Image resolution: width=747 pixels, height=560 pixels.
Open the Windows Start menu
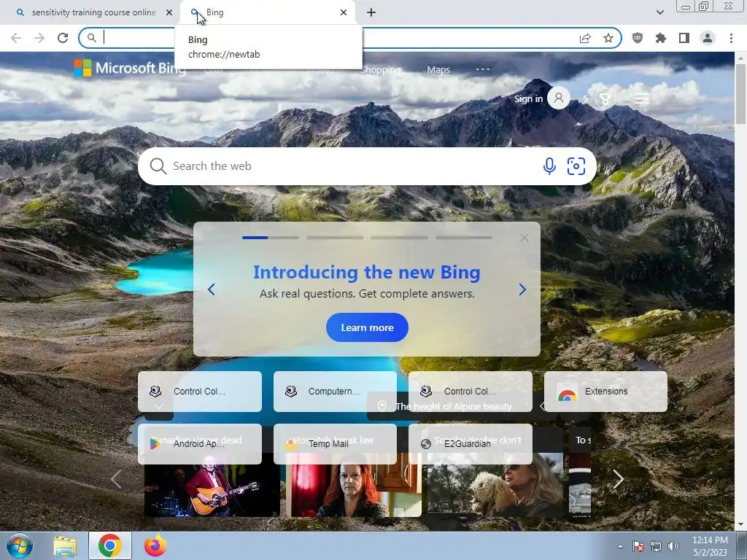click(x=20, y=545)
